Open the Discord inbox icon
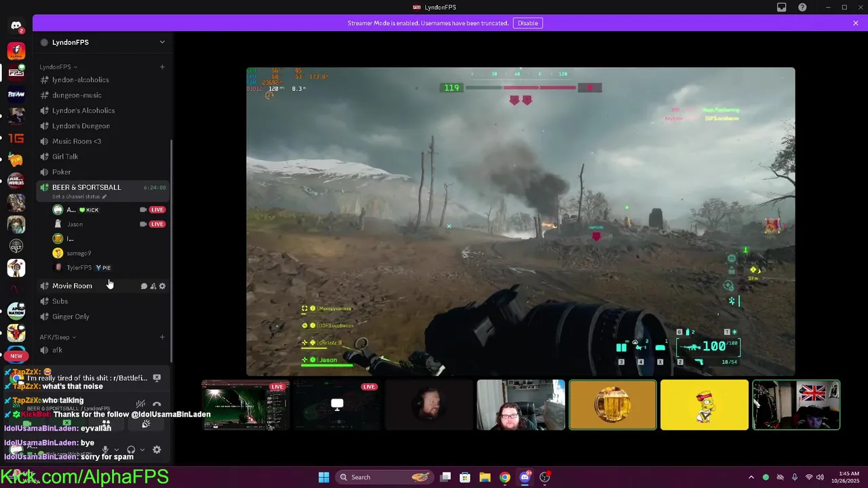868x488 pixels. pyautogui.click(x=782, y=7)
